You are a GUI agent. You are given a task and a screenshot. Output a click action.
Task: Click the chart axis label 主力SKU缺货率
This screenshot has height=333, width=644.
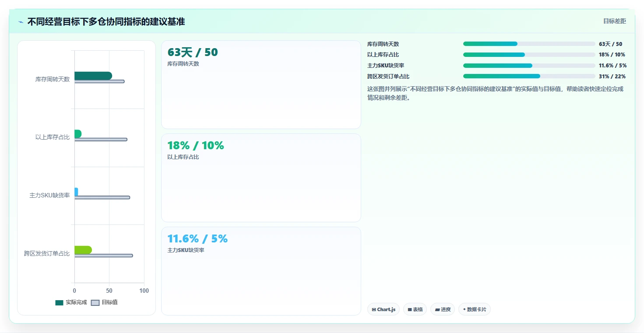click(x=49, y=196)
